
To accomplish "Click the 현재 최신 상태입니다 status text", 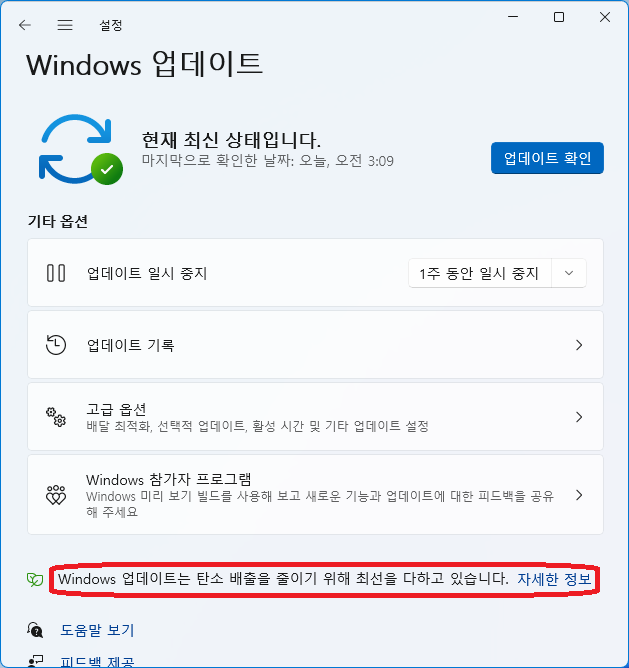I will [x=231, y=140].
